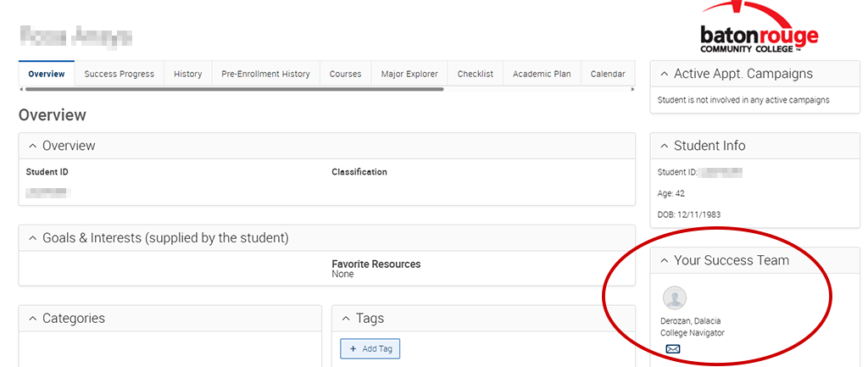Click the Add Tag button
This screenshot has height=367, width=868.
pyautogui.click(x=370, y=348)
